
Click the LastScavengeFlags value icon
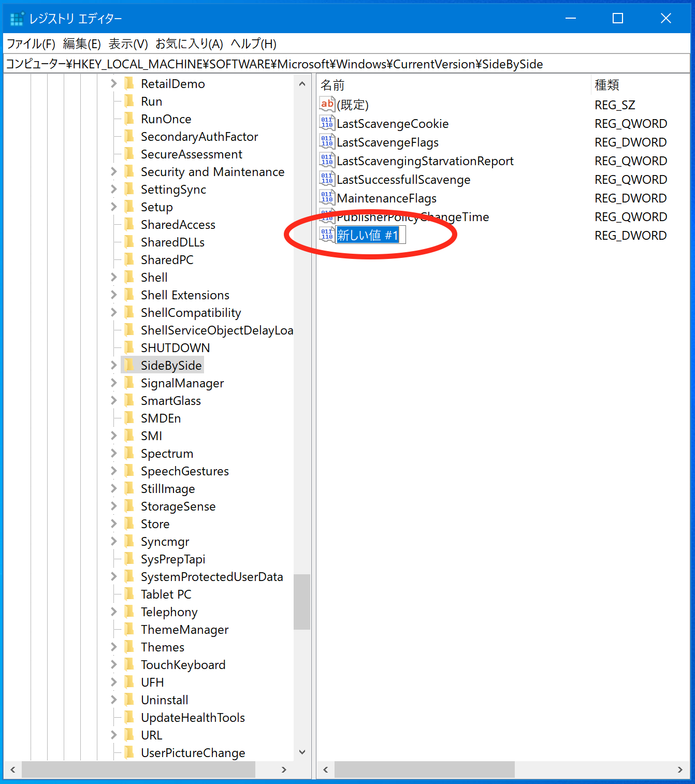pos(327,142)
